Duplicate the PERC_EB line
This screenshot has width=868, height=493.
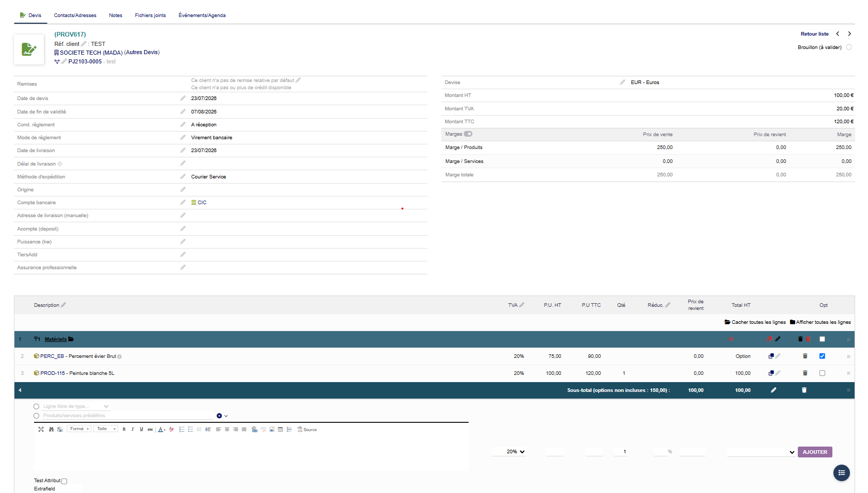(x=771, y=356)
